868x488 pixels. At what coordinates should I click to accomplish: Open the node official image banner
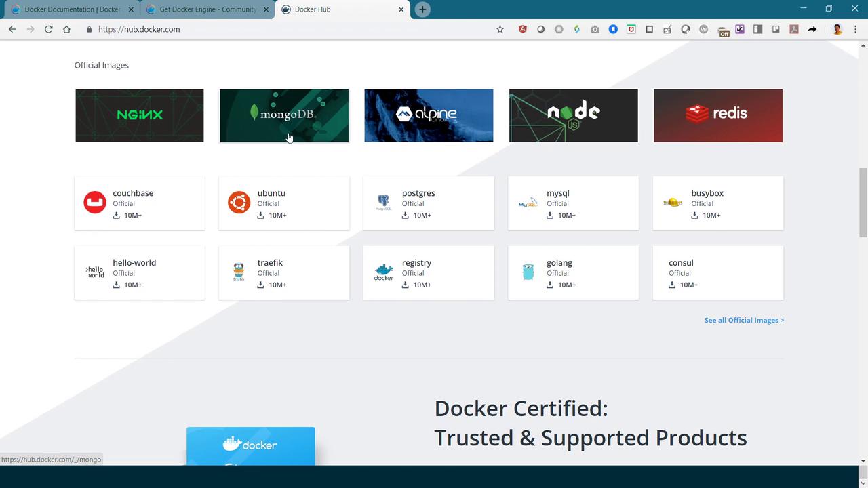pyautogui.click(x=574, y=115)
